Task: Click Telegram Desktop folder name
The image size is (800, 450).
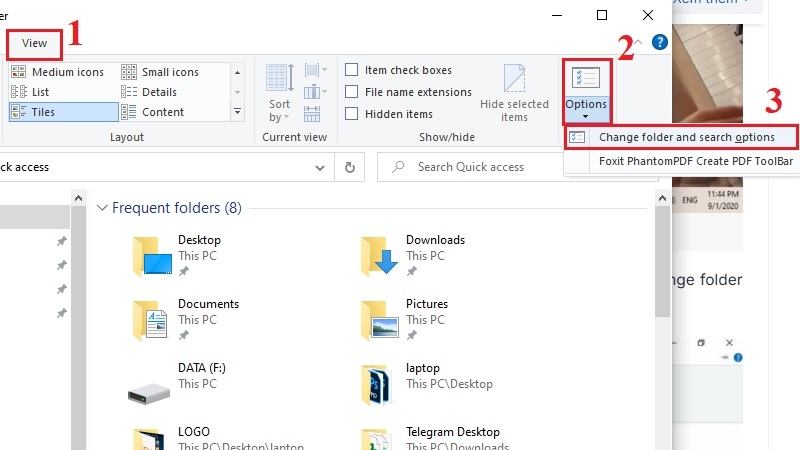Action: click(453, 432)
